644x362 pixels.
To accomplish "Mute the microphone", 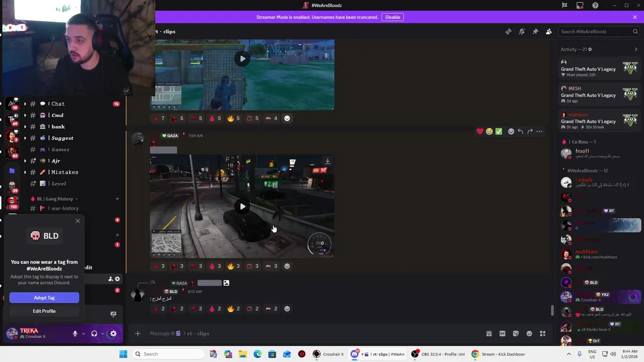I will tap(75, 333).
